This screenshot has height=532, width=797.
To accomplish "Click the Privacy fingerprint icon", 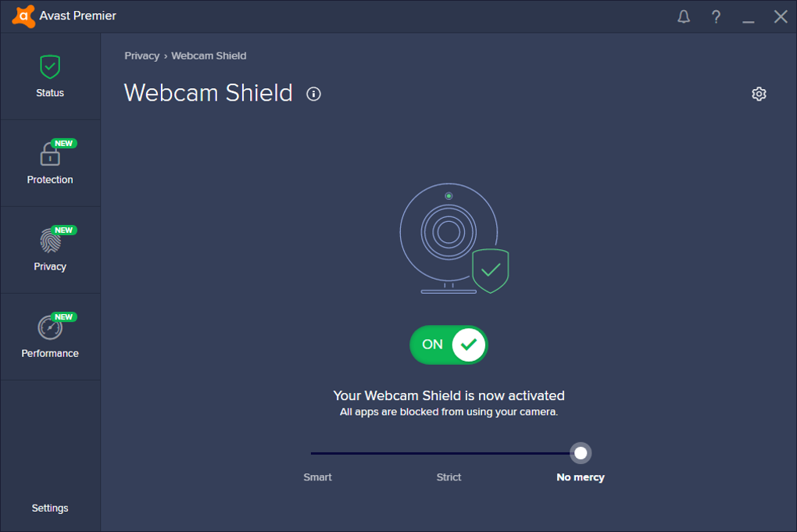I will tap(50, 241).
